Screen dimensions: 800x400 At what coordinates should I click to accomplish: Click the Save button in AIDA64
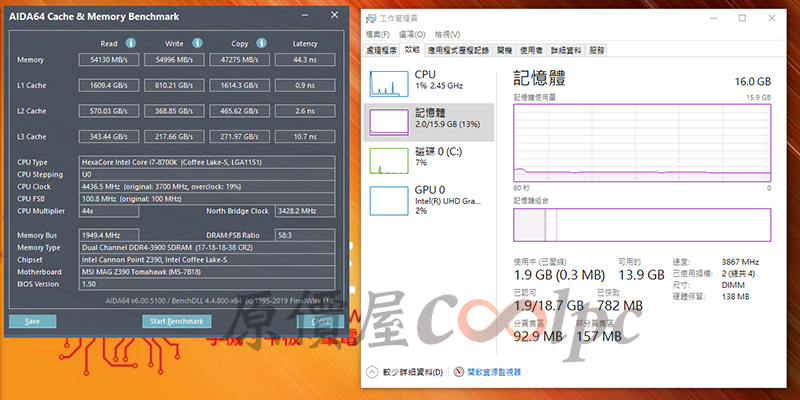point(33,321)
